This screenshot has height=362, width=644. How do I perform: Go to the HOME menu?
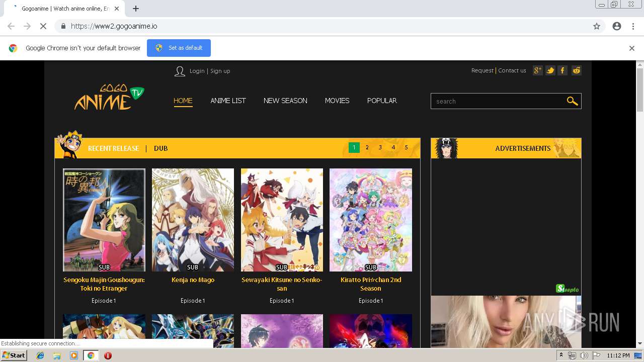coord(183,101)
